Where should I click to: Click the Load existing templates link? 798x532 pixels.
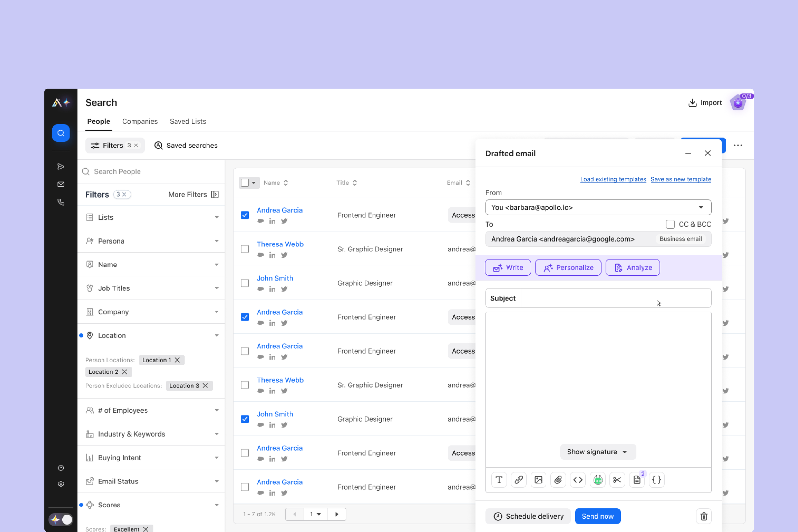pyautogui.click(x=613, y=179)
